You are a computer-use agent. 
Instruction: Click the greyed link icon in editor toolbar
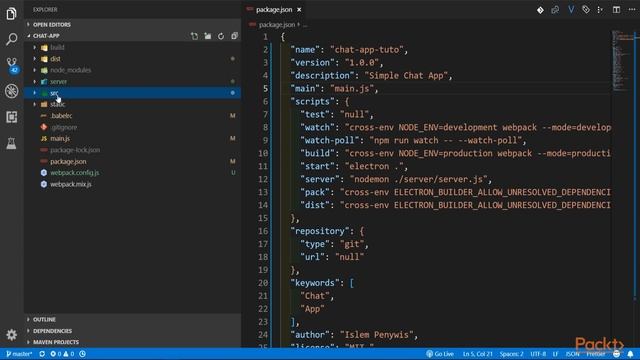555,10
